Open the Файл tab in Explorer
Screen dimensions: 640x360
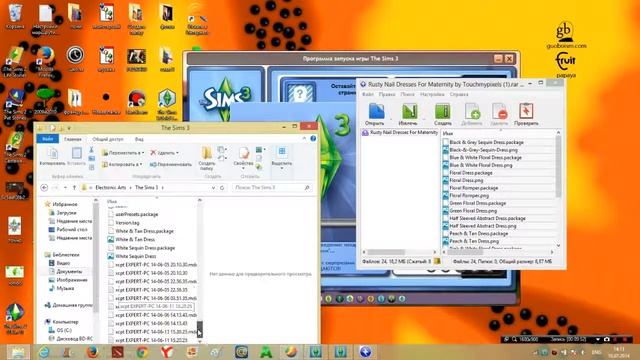pos(47,139)
